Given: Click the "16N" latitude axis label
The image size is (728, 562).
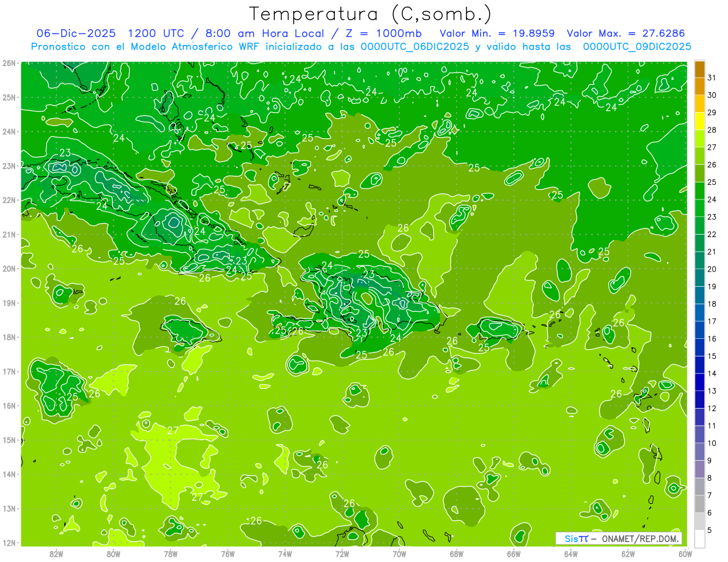Looking at the screenshot, I should (x=8, y=406).
